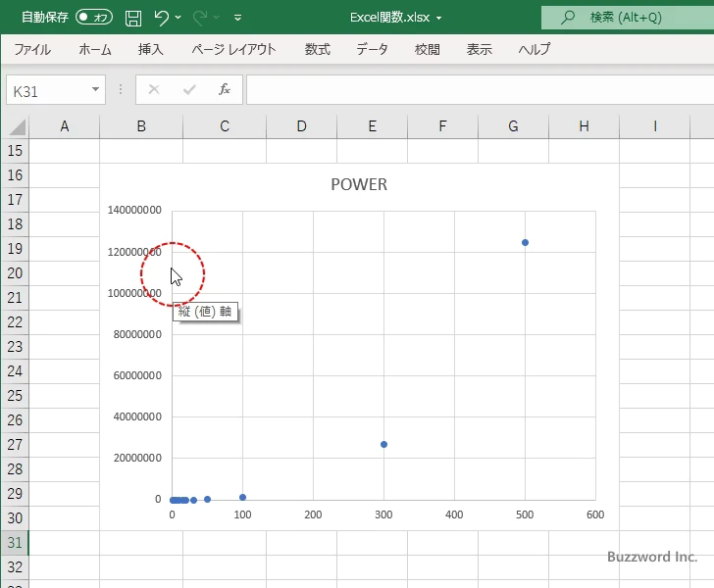Click vertical axis label 20000000
The image size is (714, 588).
coord(137,458)
